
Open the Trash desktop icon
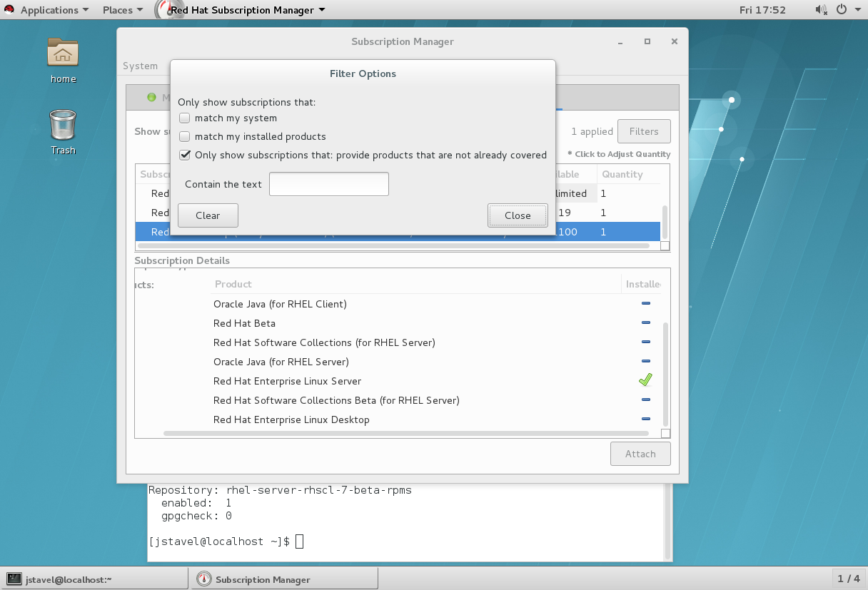(63, 125)
